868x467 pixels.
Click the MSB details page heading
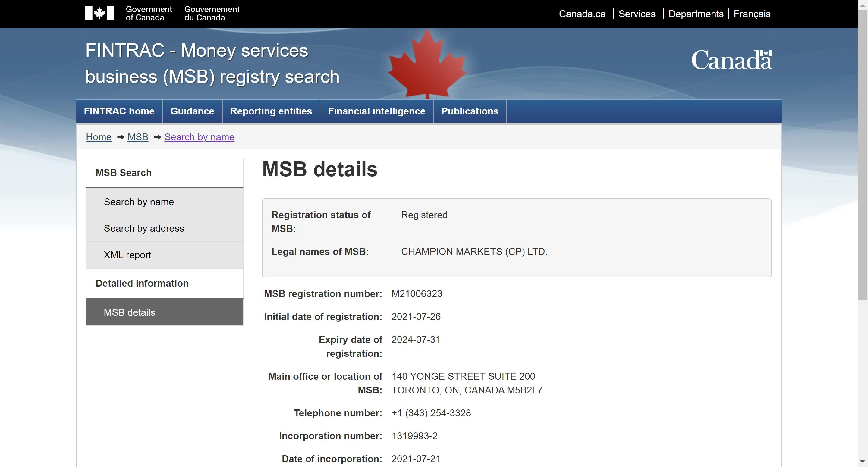click(320, 169)
